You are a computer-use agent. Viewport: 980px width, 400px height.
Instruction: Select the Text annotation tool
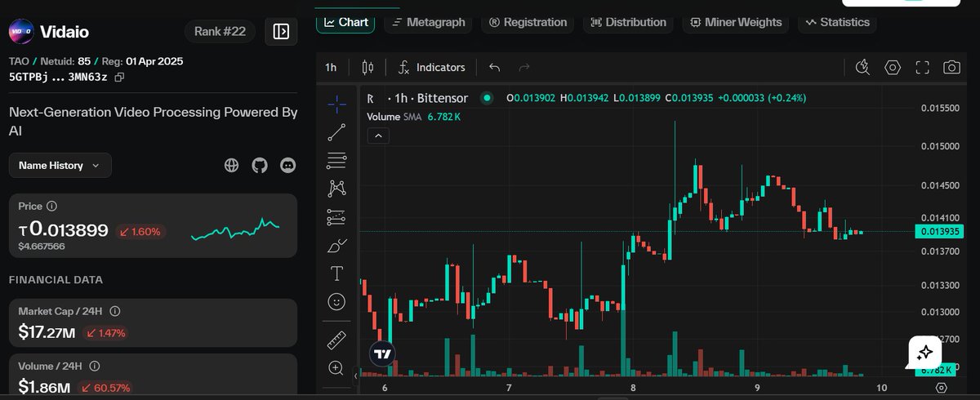pyautogui.click(x=336, y=273)
